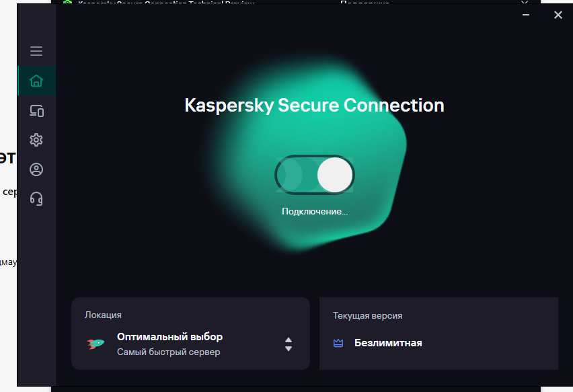Open the hamburger menu in sidebar
Viewport: 573px width, 392px height.
tap(36, 51)
